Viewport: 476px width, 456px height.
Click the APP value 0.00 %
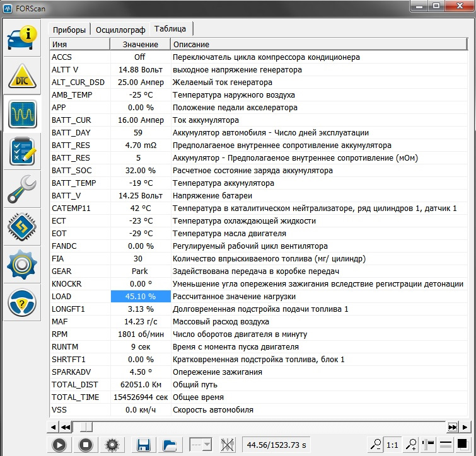point(141,107)
